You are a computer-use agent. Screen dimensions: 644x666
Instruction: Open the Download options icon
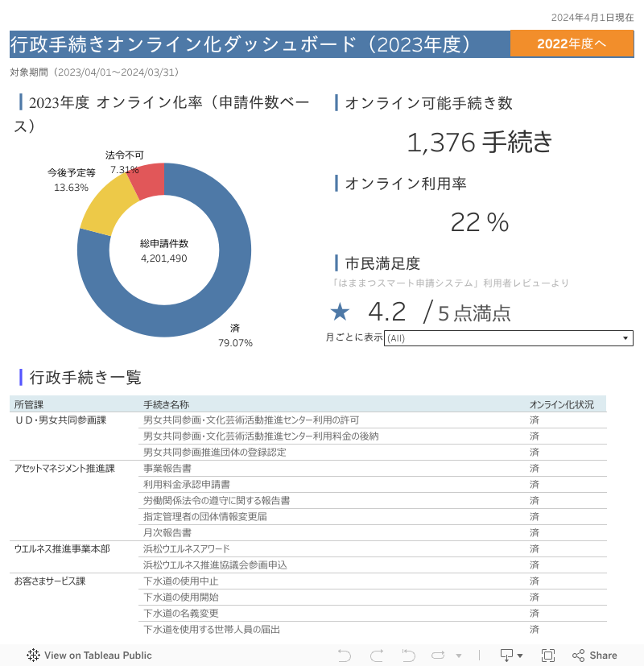pyautogui.click(x=511, y=656)
